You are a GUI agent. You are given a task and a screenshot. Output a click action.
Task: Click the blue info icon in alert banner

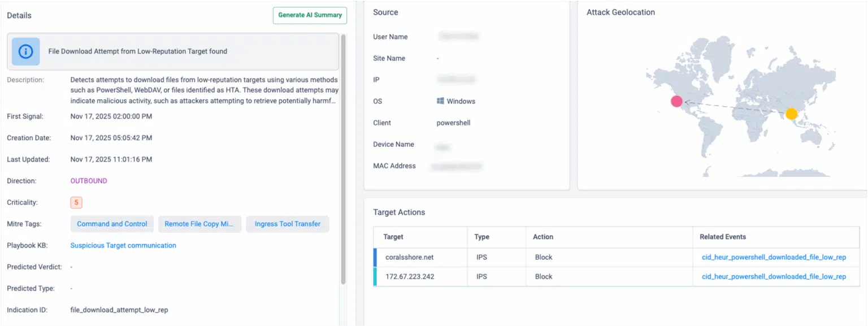click(25, 51)
